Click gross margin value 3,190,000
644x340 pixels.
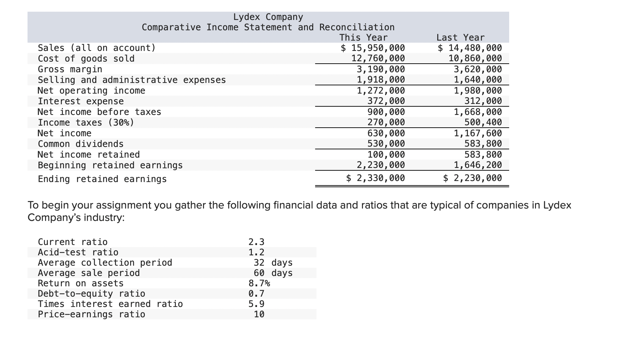coord(381,69)
